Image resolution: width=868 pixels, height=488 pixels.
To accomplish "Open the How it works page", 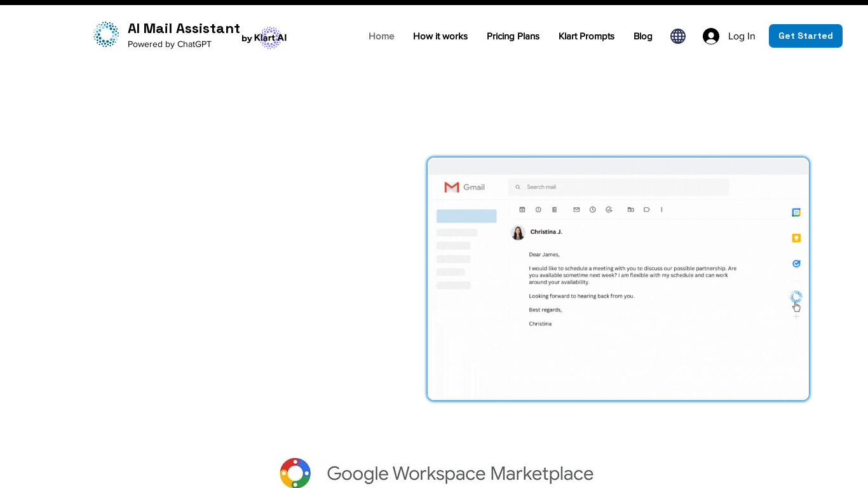I will 440,36.
